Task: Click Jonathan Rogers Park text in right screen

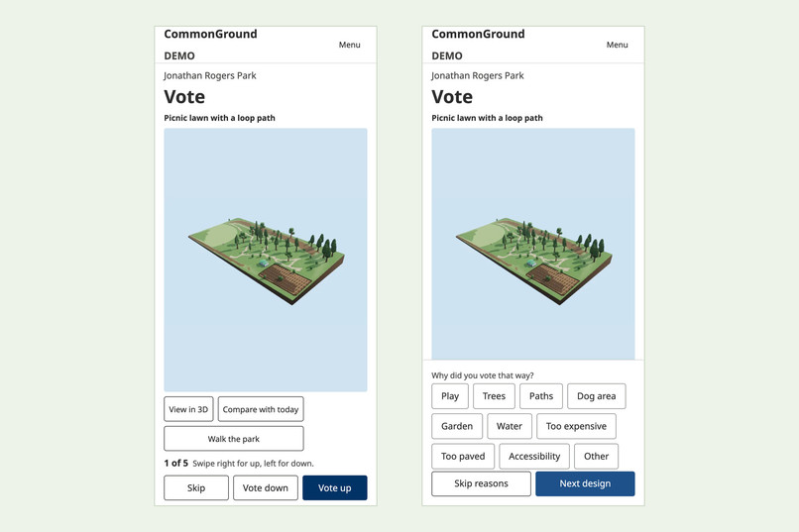Action: click(x=478, y=76)
